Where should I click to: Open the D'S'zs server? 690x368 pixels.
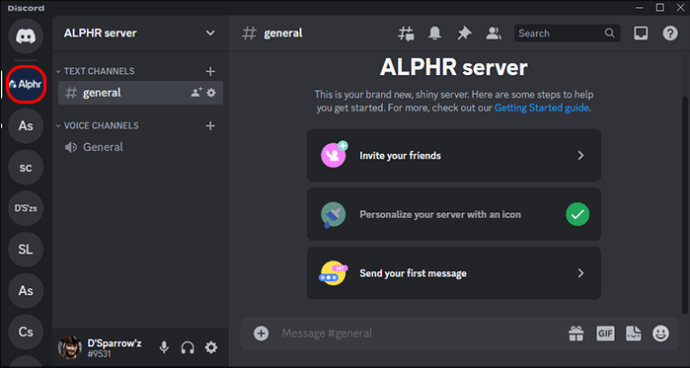pos(26,208)
